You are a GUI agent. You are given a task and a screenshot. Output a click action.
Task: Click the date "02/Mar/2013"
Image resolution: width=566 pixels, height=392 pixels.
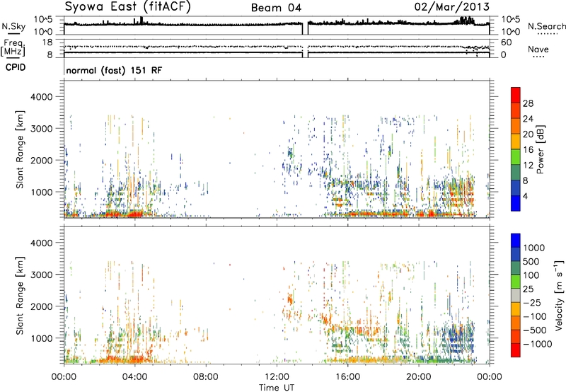pyautogui.click(x=452, y=6)
